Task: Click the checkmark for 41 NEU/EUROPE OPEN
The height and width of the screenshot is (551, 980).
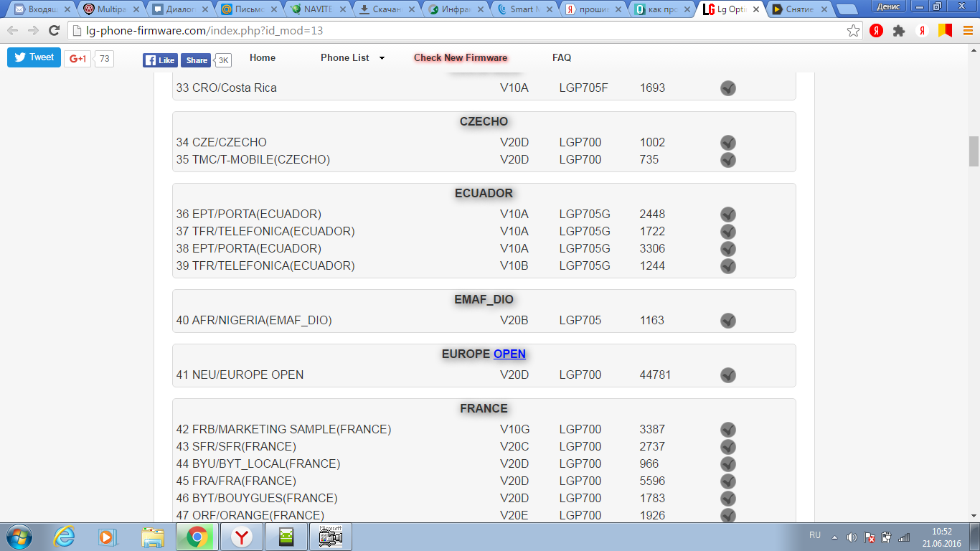Action: click(728, 375)
